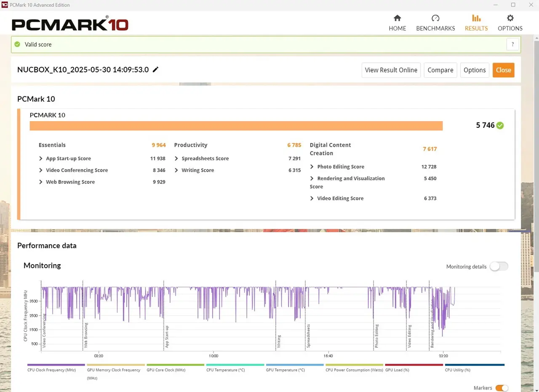Click the question mark help icon

[512, 44]
